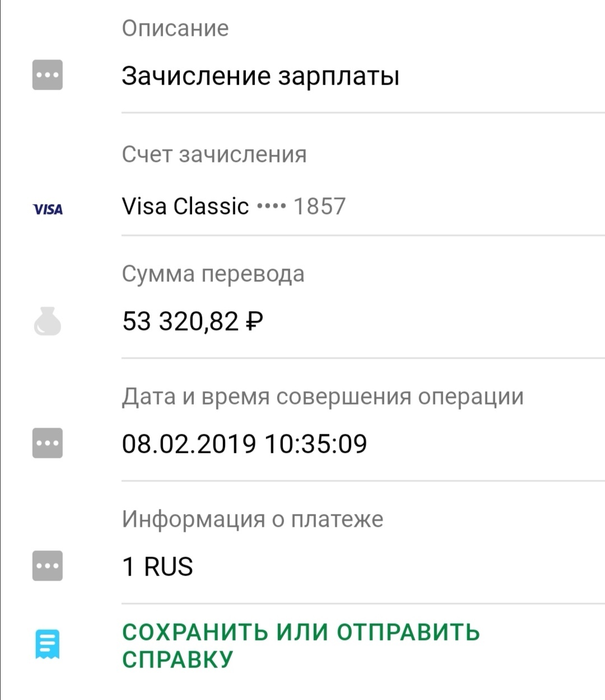Click the Сумма перевода label
Image resolution: width=605 pixels, height=700 pixels.
213,274
